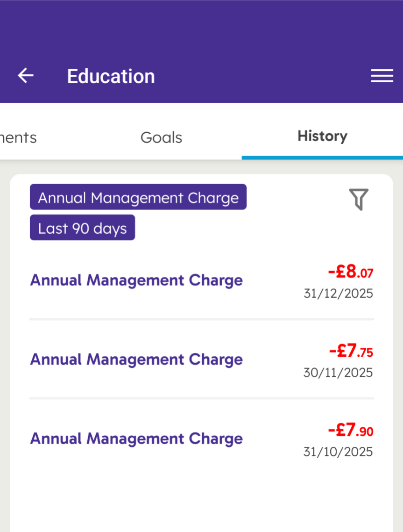Tap the Education page title

point(111,76)
